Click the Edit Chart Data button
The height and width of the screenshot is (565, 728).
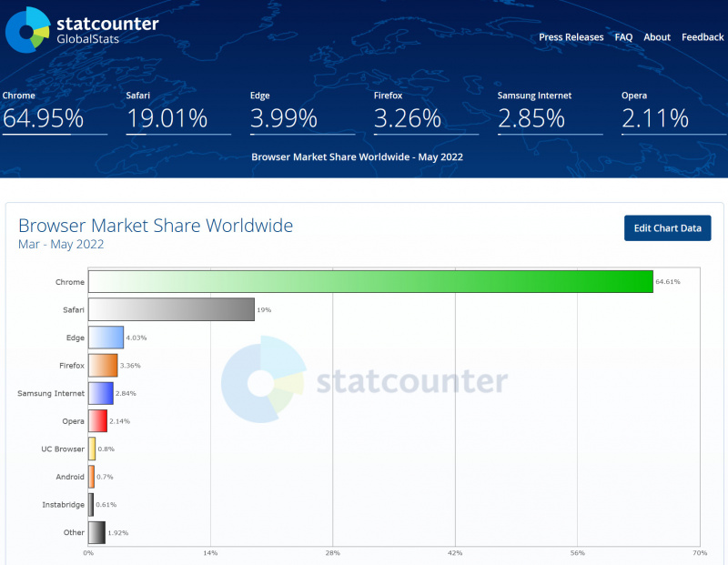tap(667, 228)
